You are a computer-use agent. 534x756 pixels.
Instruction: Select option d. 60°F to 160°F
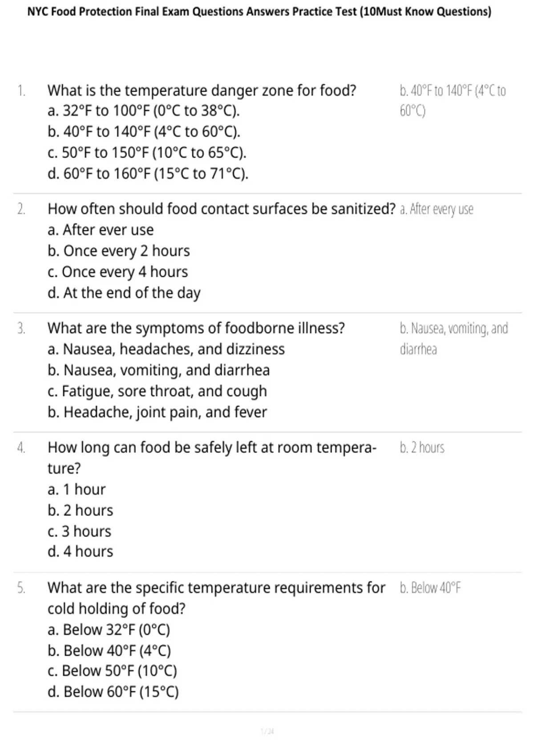(148, 173)
